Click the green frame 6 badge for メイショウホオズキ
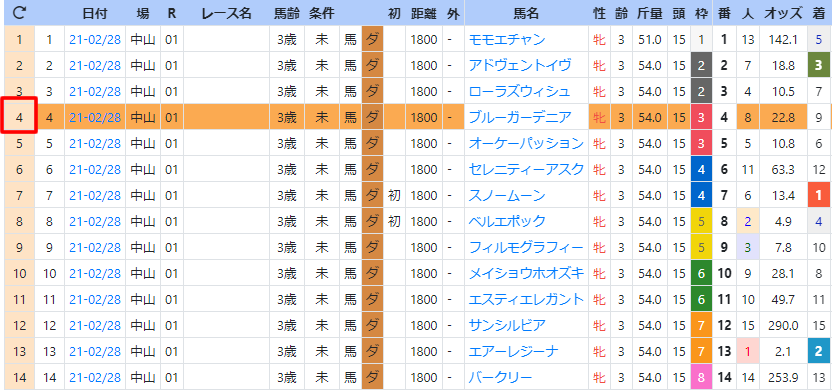832x390 pixels. point(701,273)
